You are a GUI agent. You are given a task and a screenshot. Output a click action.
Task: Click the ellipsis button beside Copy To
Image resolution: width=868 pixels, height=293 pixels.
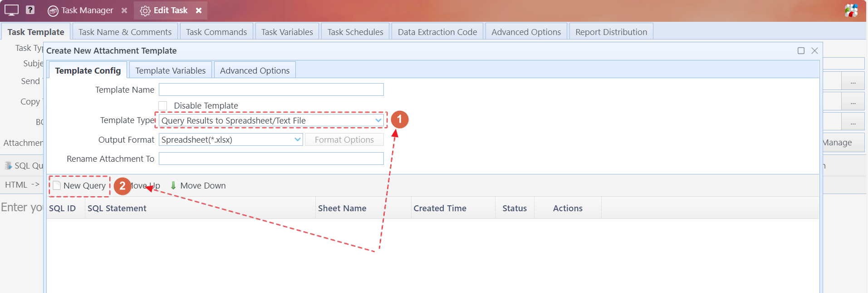(853, 101)
